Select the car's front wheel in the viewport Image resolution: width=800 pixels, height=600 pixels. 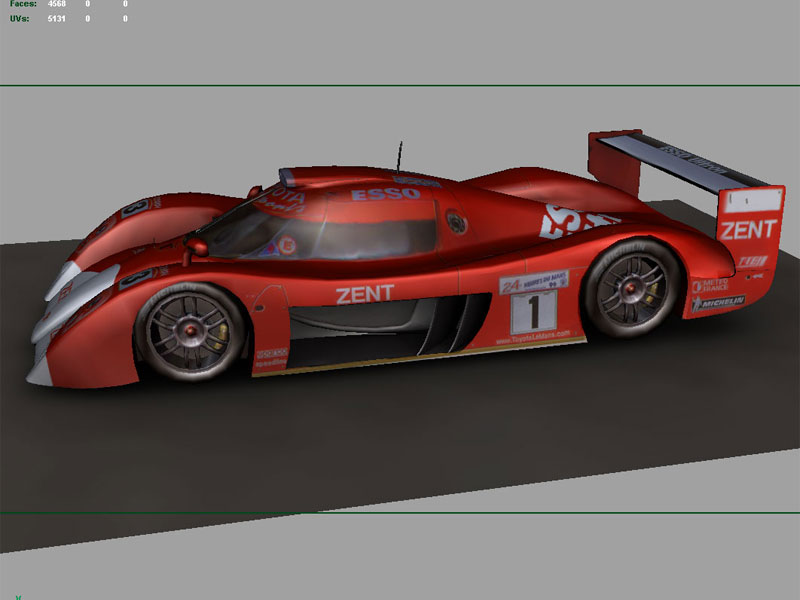[x=190, y=332]
